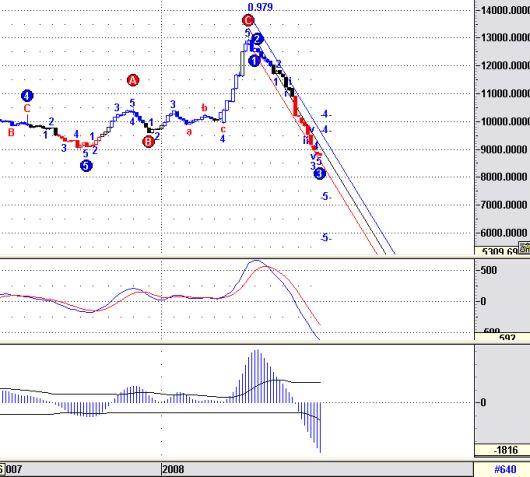Click the 0.979 ratio label
This screenshot has height=477, width=530.
pos(260,7)
